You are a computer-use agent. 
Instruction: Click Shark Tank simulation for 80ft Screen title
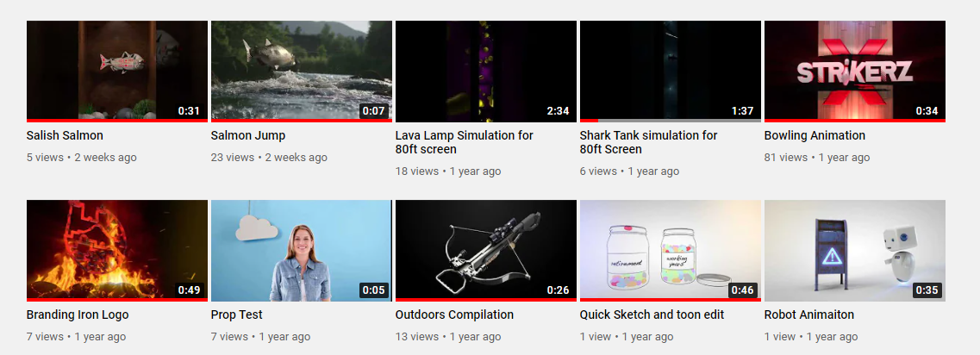click(649, 142)
